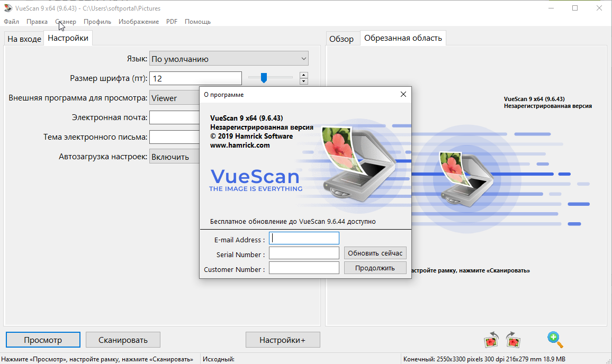Image resolution: width=612 pixels, height=364 pixels.
Task: Click the Продолжить button
Action: click(375, 268)
